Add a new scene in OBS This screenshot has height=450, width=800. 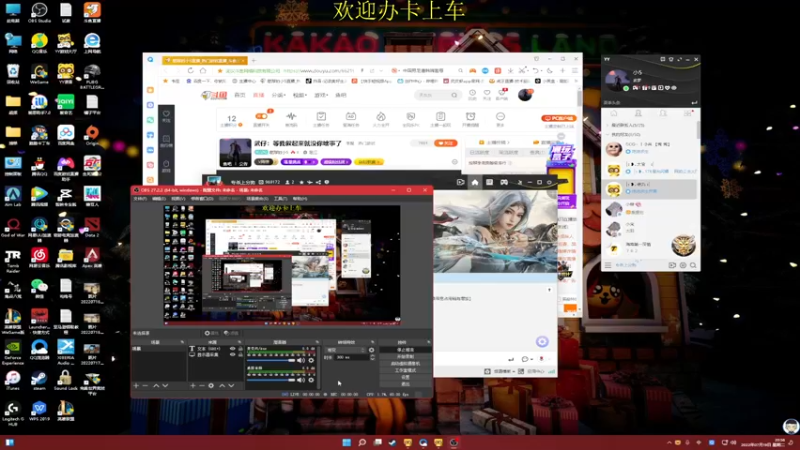coord(136,386)
